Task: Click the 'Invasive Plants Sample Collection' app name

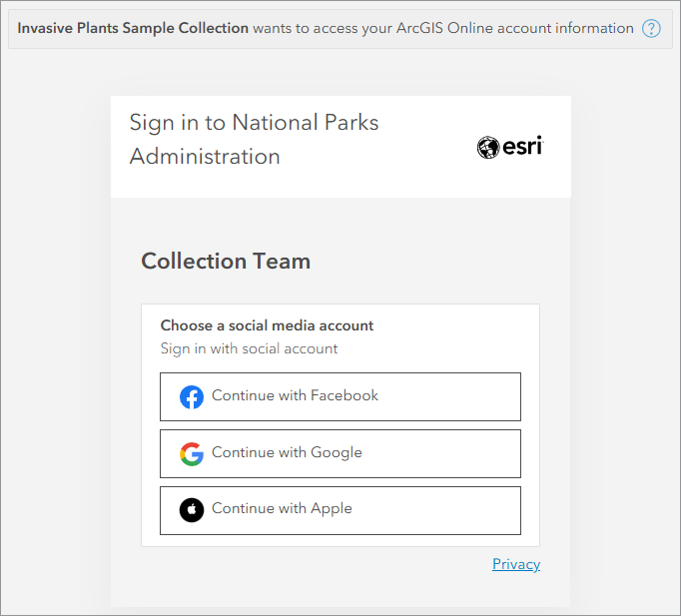Action: pos(133,28)
